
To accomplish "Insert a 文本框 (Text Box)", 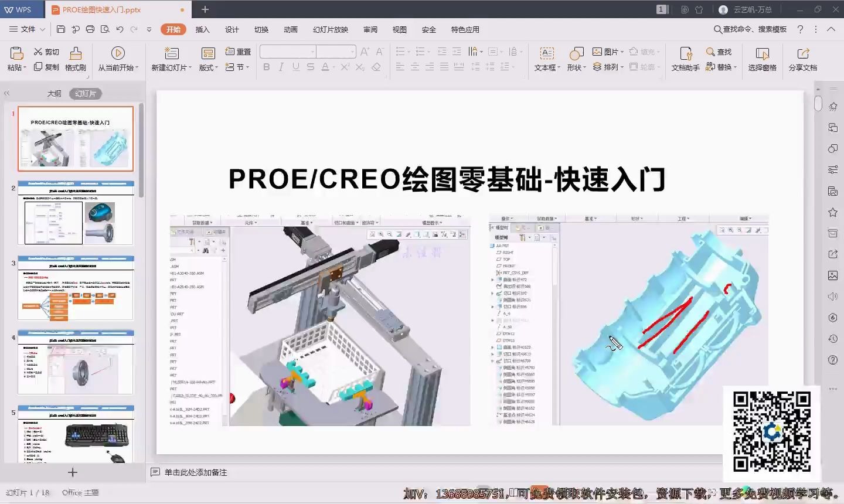I will coord(547,59).
